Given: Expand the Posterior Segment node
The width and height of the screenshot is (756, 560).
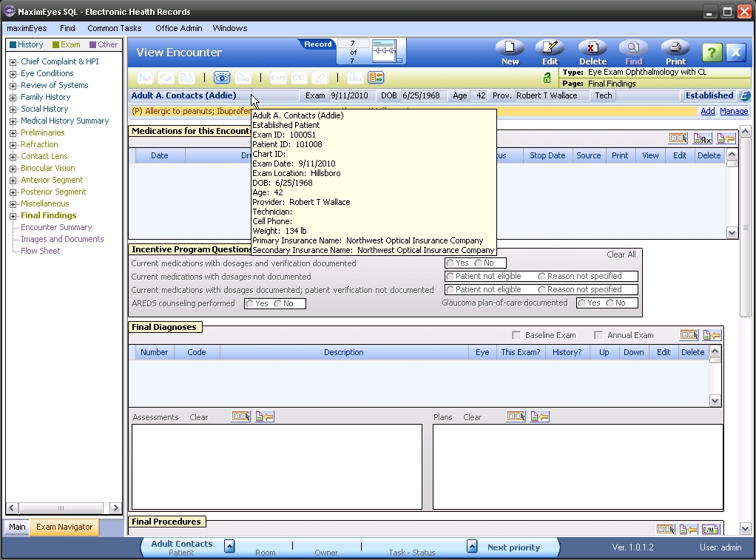Looking at the screenshot, I should coord(13,192).
